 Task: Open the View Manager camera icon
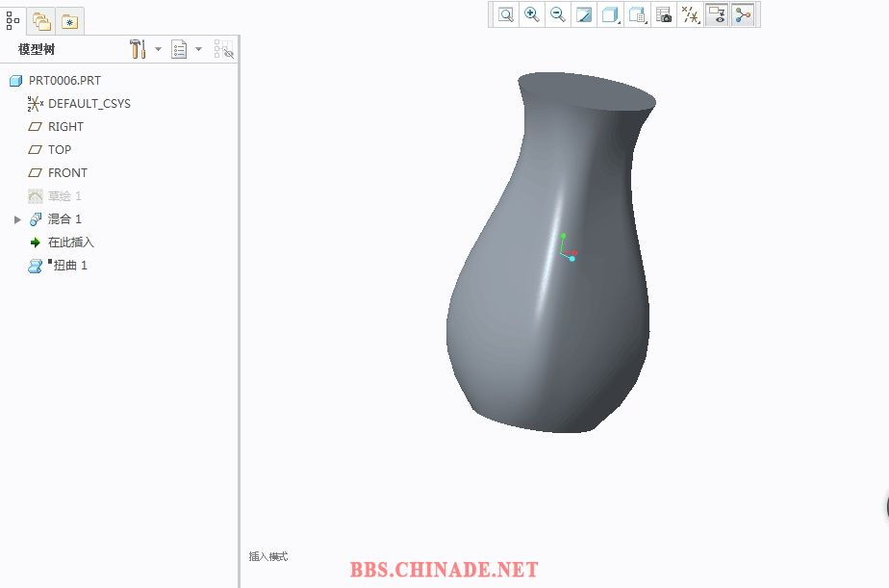click(x=663, y=14)
